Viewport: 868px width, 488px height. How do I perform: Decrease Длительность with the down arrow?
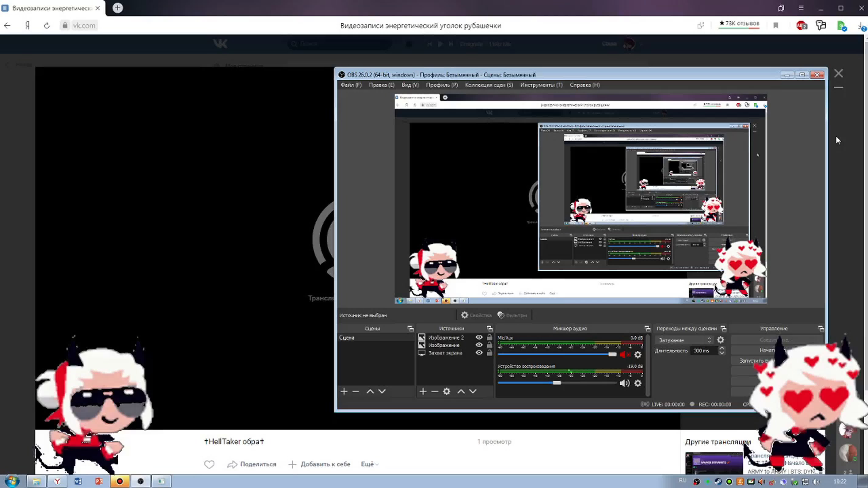coord(721,353)
